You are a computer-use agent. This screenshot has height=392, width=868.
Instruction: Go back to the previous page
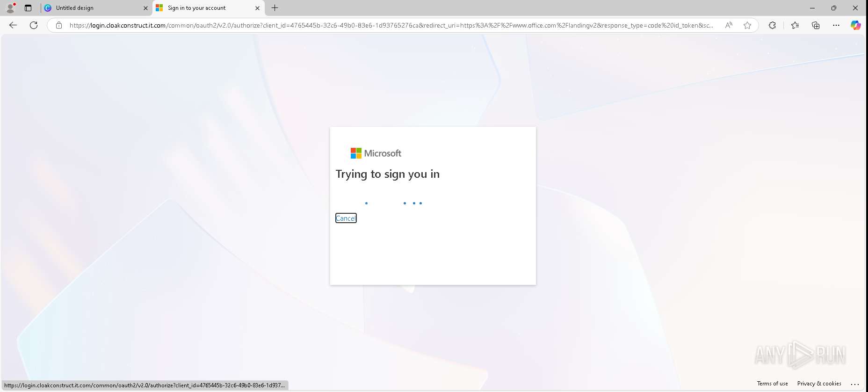point(13,25)
